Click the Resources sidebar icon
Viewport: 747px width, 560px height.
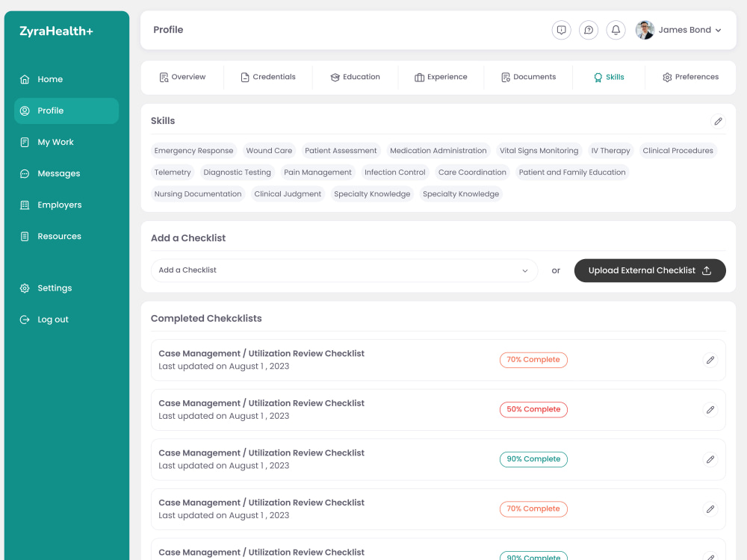pos(25,236)
